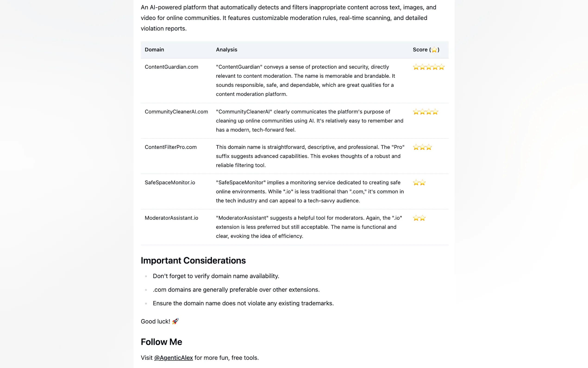
Task: Click the three-star rating for ContentFilterPro.com
Action: click(422, 147)
